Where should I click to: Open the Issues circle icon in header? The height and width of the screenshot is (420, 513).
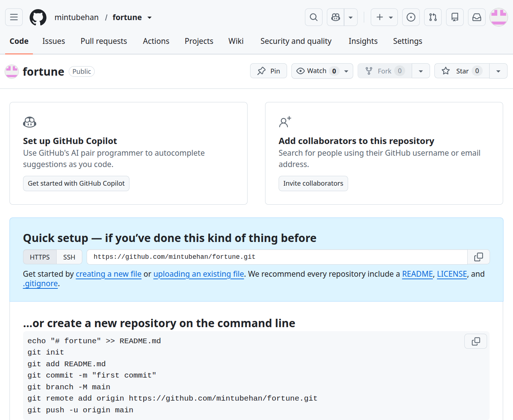pyautogui.click(x=411, y=17)
